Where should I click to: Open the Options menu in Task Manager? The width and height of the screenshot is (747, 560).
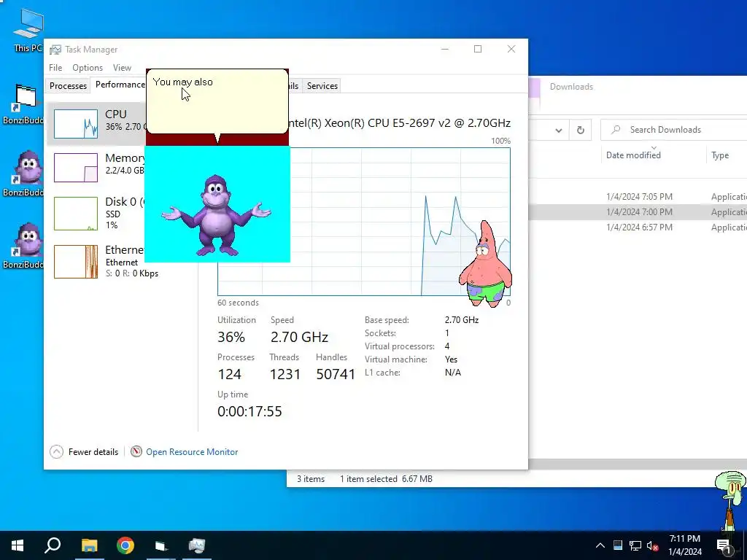[x=88, y=68]
